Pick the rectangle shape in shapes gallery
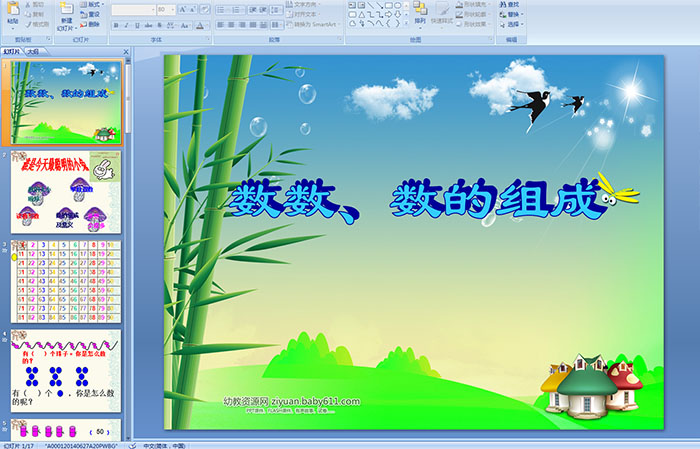The image size is (700, 449). click(388, 5)
